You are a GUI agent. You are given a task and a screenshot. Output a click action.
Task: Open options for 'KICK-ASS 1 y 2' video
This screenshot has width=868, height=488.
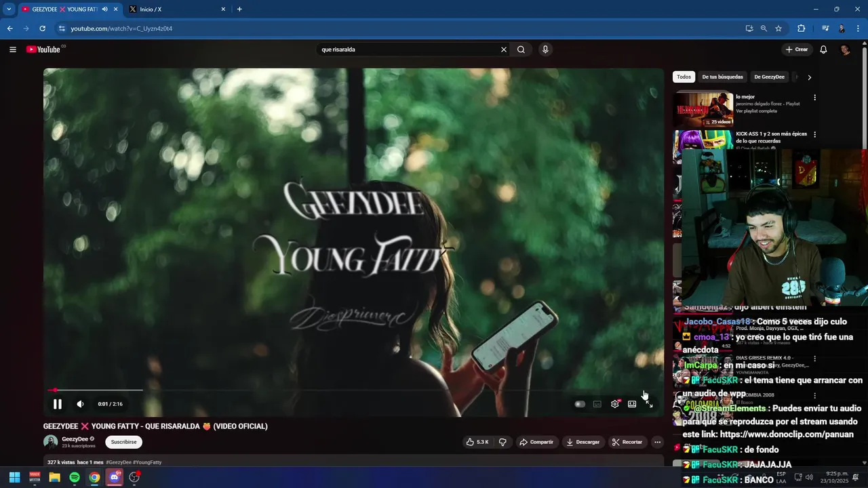(x=814, y=134)
